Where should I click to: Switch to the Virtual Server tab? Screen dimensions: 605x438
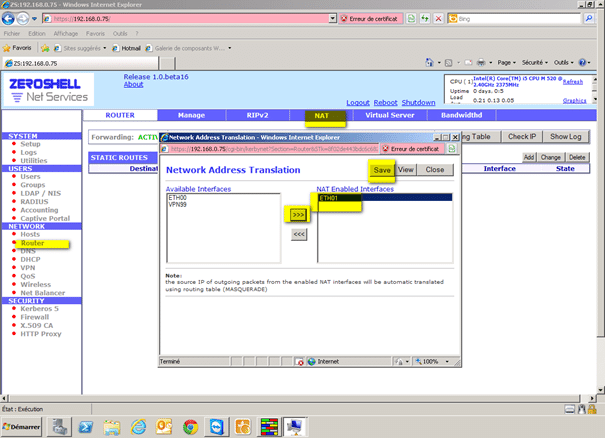pos(390,115)
